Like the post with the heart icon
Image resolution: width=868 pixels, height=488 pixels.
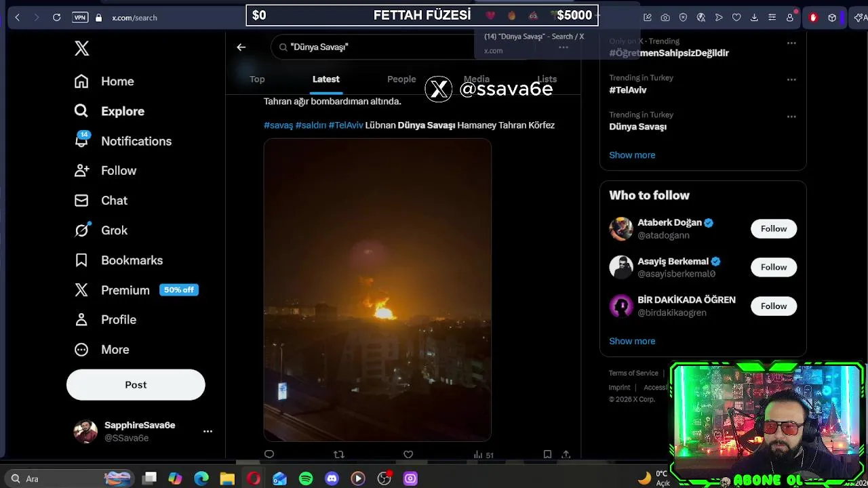pos(408,455)
